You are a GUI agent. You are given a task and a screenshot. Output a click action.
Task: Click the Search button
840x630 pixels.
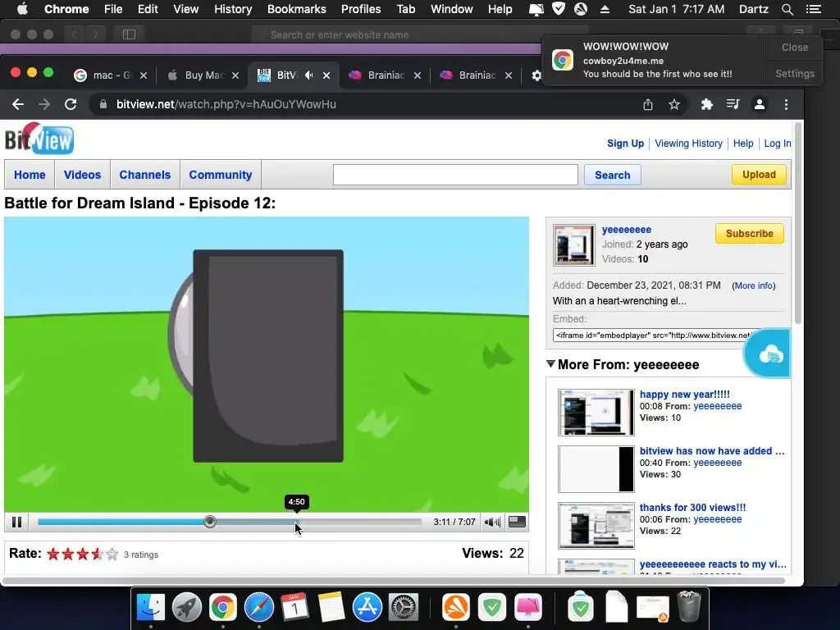tap(612, 176)
